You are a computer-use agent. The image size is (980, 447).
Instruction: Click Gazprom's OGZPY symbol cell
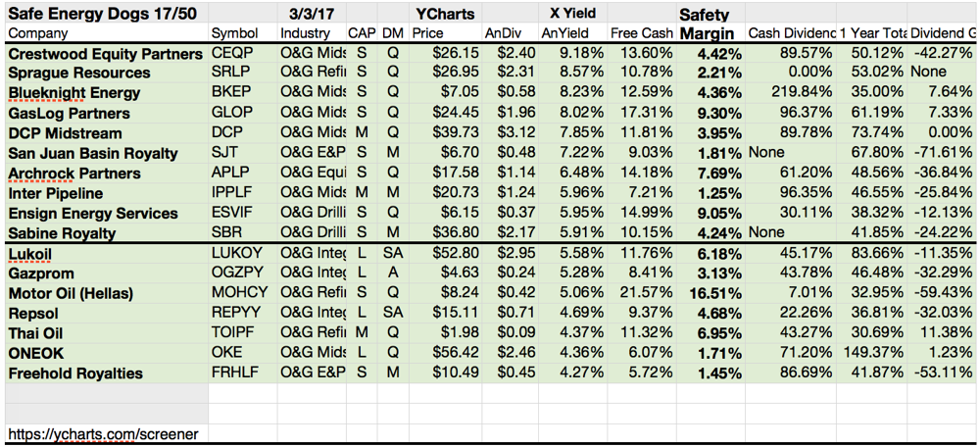tap(243, 273)
